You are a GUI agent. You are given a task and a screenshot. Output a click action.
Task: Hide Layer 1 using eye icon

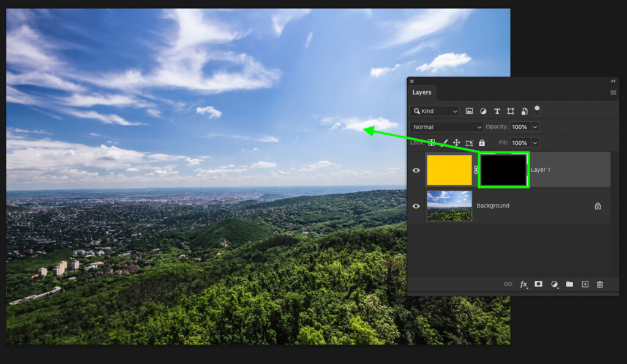click(x=416, y=170)
